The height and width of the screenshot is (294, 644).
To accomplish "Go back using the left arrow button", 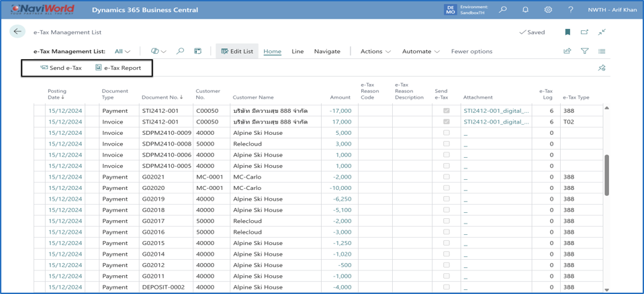I will [17, 32].
